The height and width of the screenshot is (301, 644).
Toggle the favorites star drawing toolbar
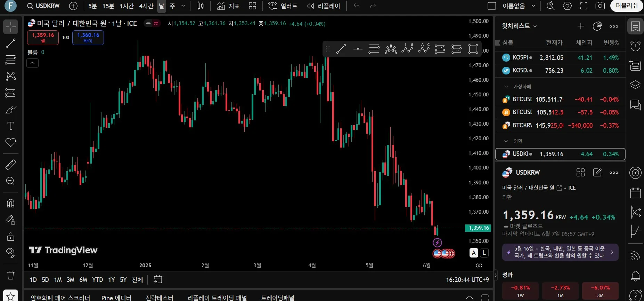[x=10, y=296]
